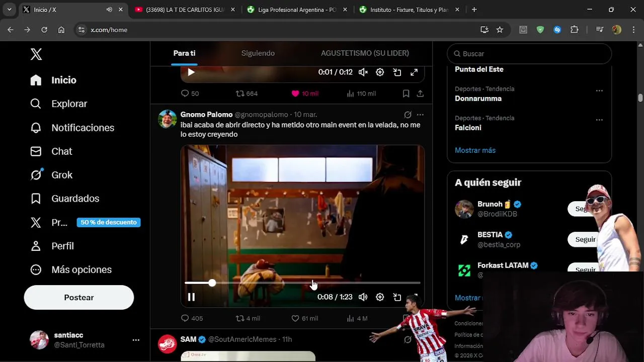Image resolution: width=644 pixels, height=362 pixels.
Task: Open Grok explain icon on Gnomo Palomo post
Action: point(408,115)
